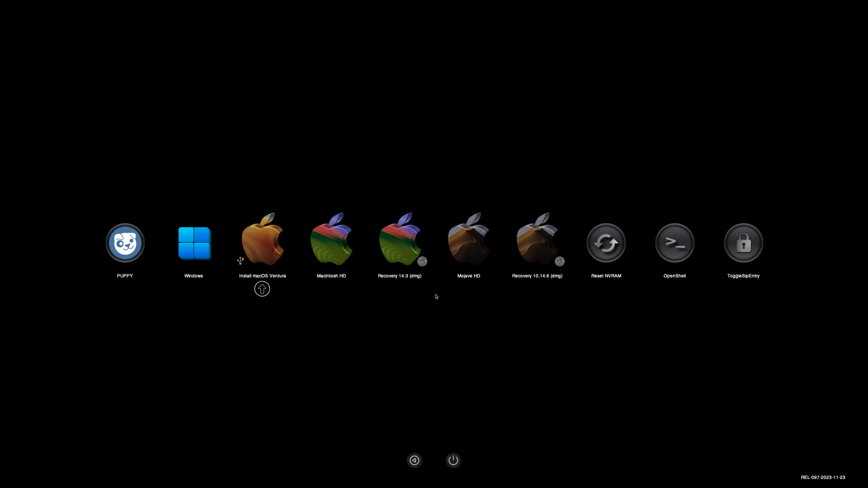Click the recovery badge on Recovery 14.3
This screenshot has height=488, width=868.
[422, 262]
